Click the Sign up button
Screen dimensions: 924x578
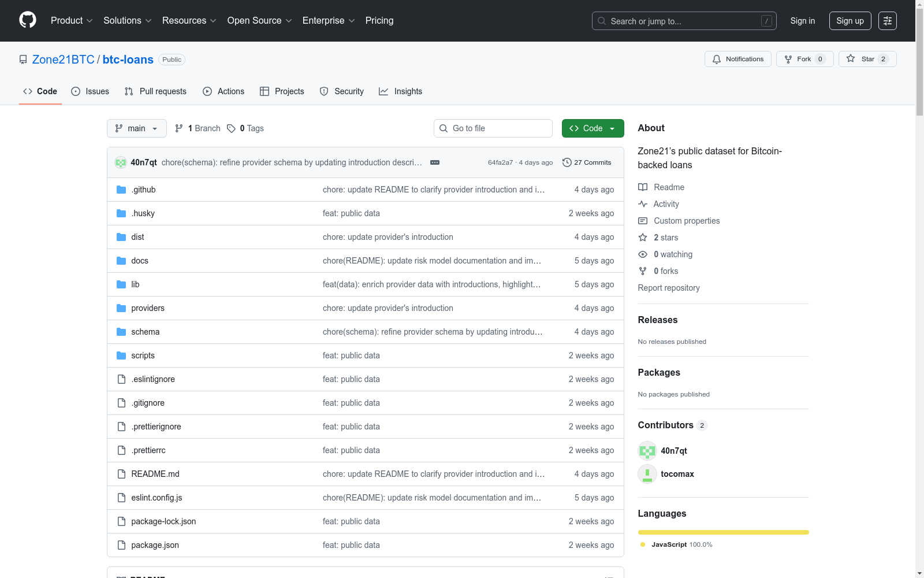pyautogui.click(x=850, y=21)
